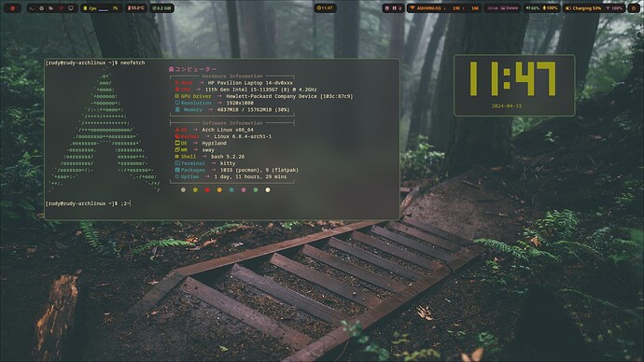Click the Uptime label icon in neofetch
Viewport: 644px width, 362px height.
click(177, 177)
